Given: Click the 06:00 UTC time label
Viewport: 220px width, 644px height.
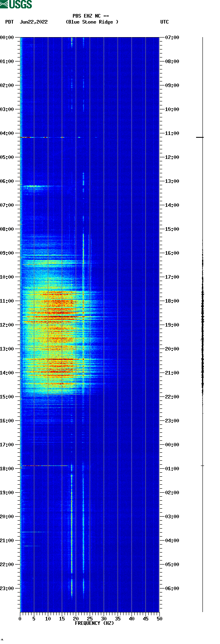Looking at the screenshot, I should coord(172,589).
